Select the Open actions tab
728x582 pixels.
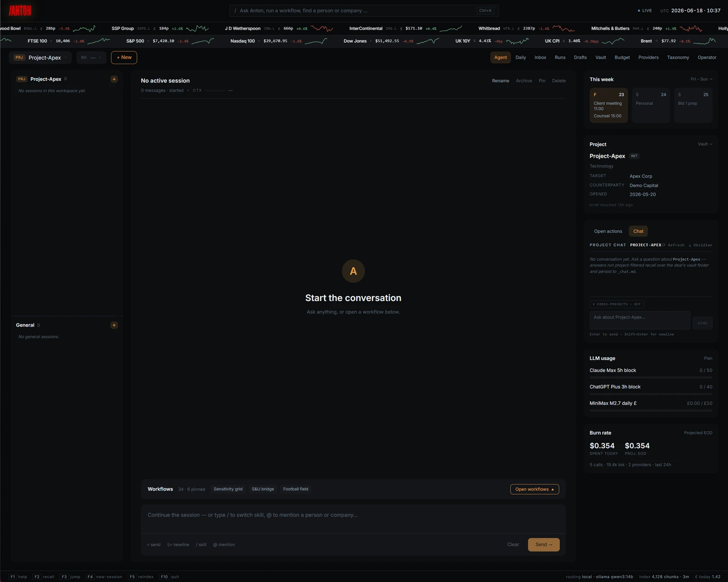608,231
